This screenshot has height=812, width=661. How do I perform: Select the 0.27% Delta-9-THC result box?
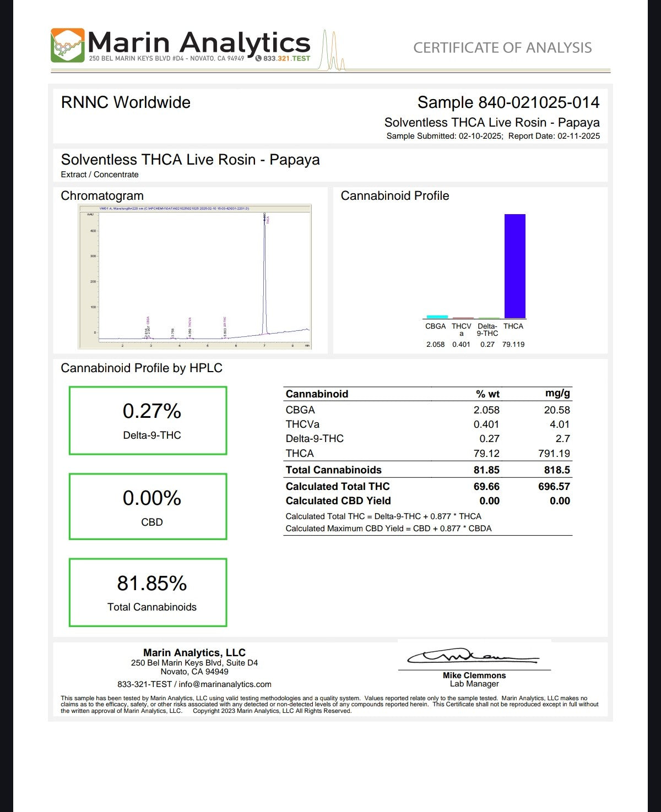148,421
